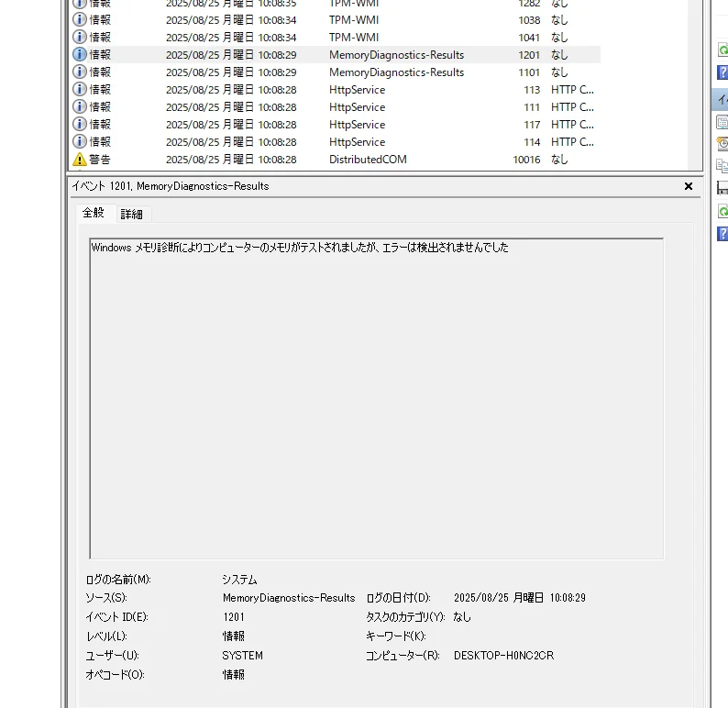Image resolution: width=728 pixels, height=708 pixels.
Task: Select the HttpService event 117 row
Action: point(358,125)
